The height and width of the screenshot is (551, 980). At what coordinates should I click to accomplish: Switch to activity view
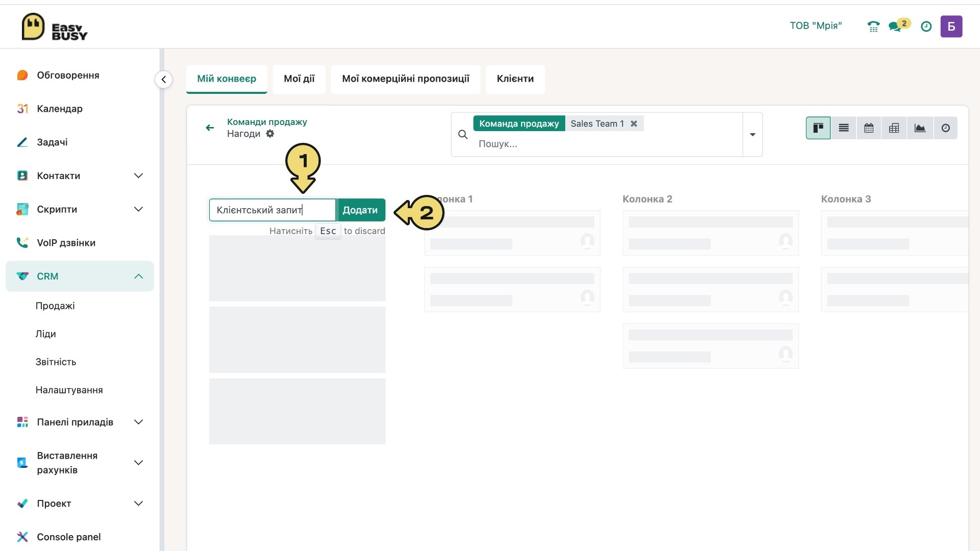945,128
